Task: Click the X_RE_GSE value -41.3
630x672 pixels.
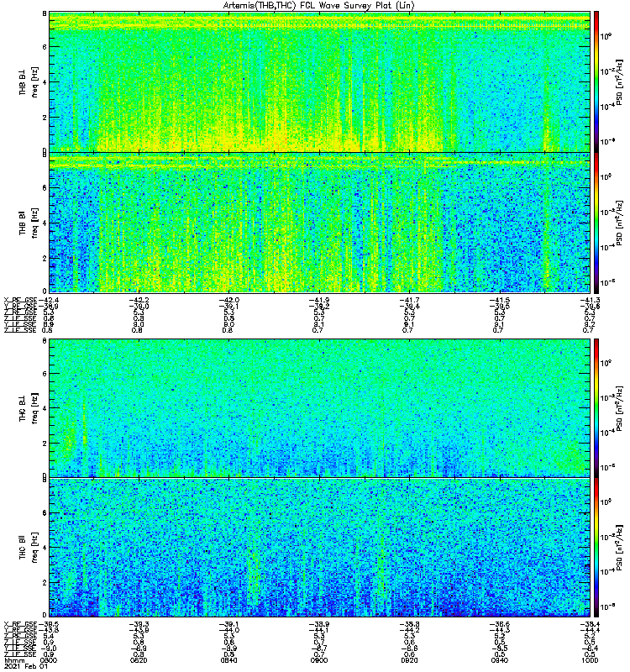Action: click(x=590, y=300)
